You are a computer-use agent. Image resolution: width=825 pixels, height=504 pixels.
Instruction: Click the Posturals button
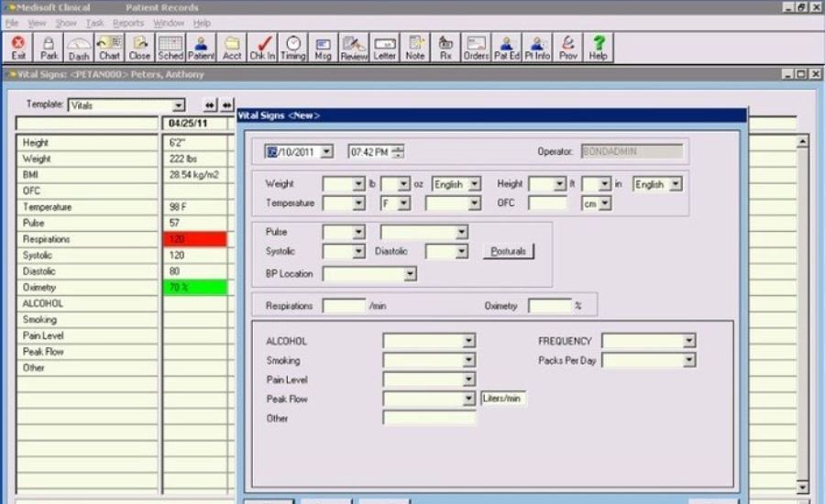pyautogui.click(x=508, y=251)
